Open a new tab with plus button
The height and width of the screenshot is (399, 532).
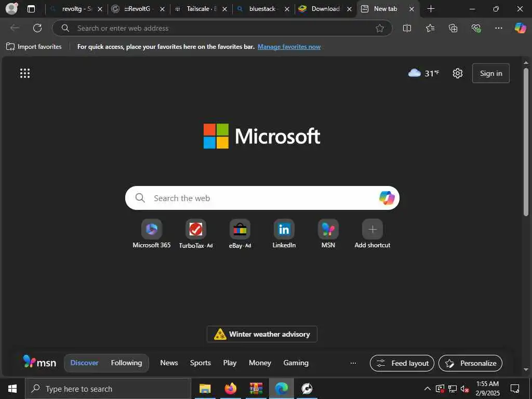tap(431, 9)
